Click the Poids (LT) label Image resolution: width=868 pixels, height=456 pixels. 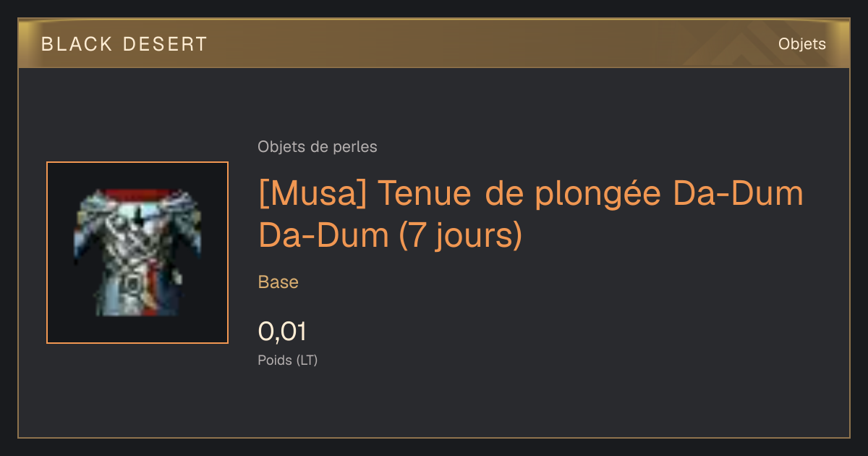pyautogui.click(x=288, y=360)
